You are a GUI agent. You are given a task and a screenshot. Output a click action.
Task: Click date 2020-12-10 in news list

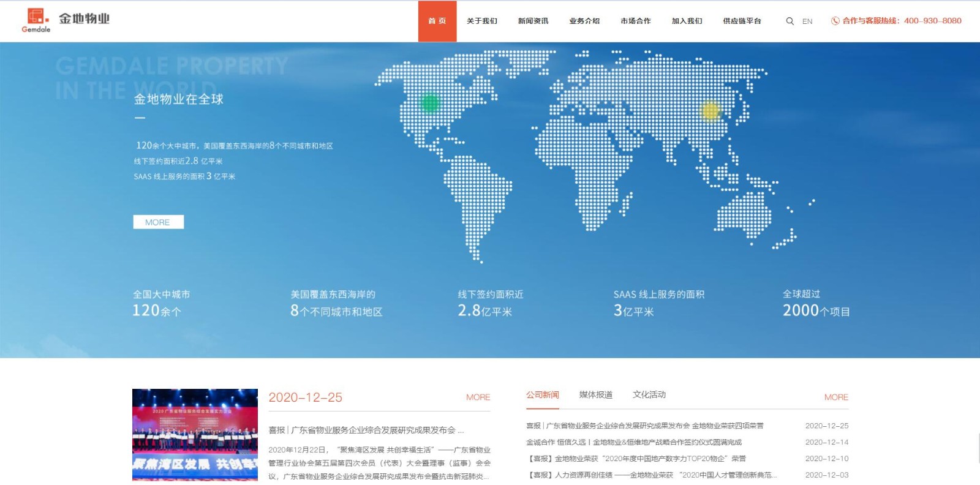tap(827, 459)
